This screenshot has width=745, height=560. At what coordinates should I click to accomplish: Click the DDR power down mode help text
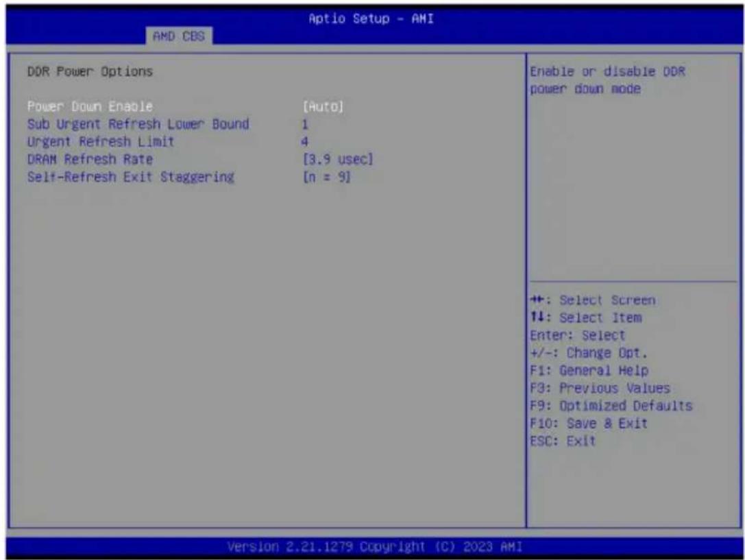coord(608,80)
